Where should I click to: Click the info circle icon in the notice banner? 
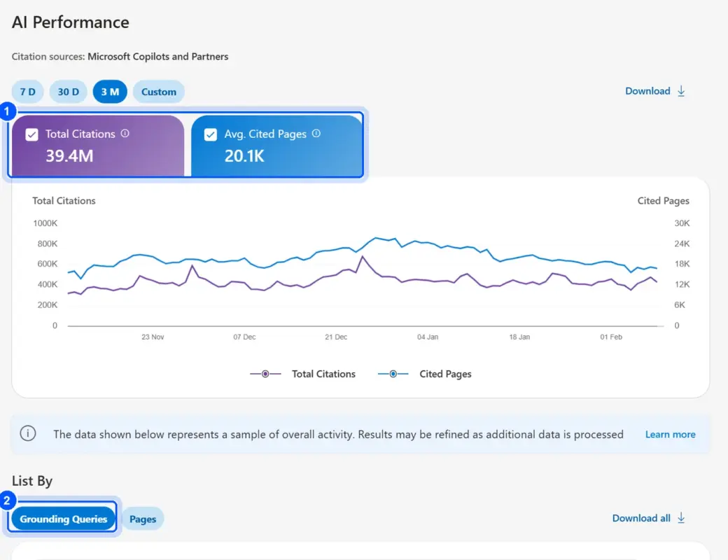(x=28, y=433)
